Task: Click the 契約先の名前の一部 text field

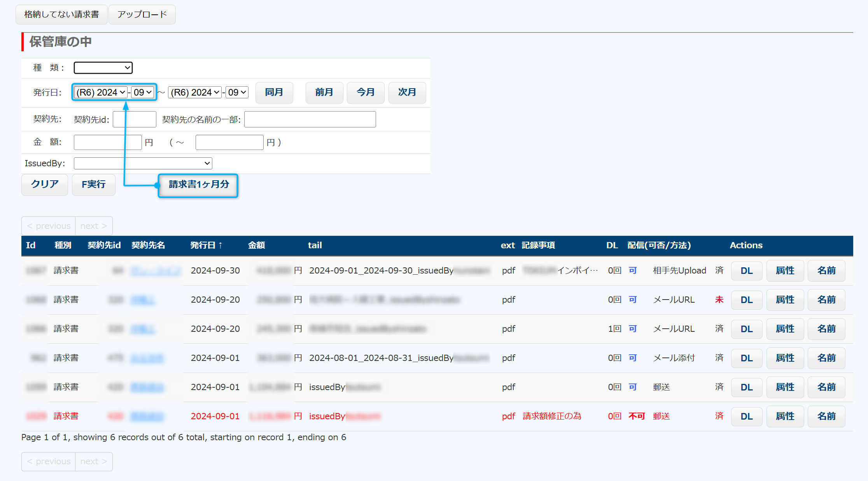Action: (310, 119)
